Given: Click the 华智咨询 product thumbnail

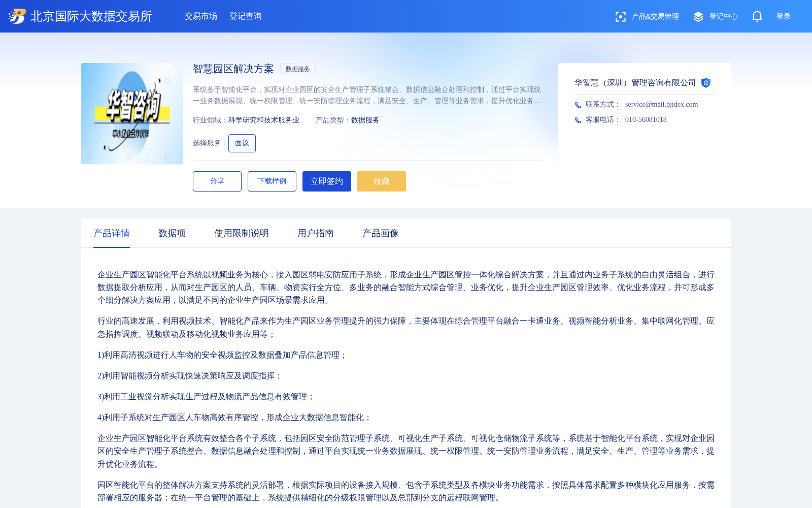Looking at the screenshot, I should click(132, 114).
